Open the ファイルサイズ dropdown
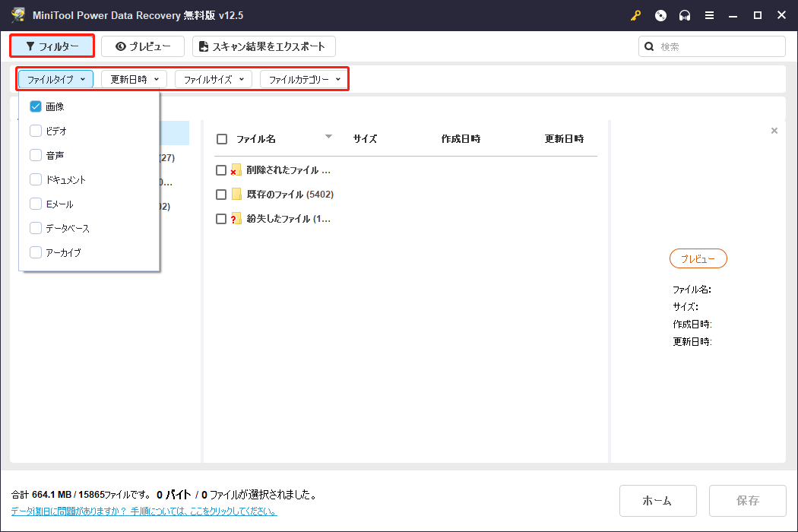 point(214,79)
